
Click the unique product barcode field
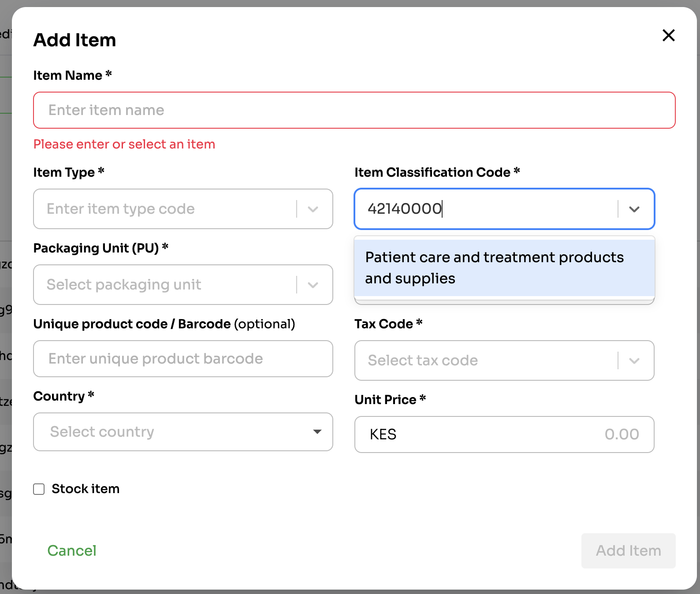click(183, 359)
